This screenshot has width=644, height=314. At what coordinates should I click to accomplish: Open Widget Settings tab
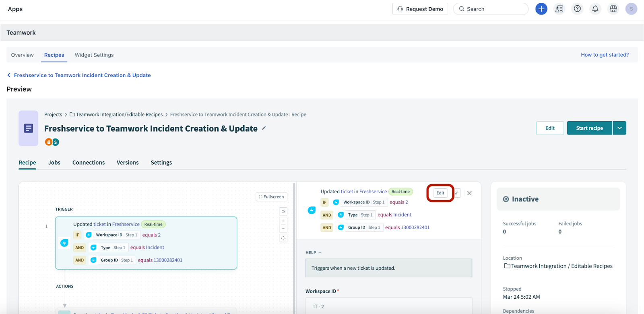click(94, 55)
